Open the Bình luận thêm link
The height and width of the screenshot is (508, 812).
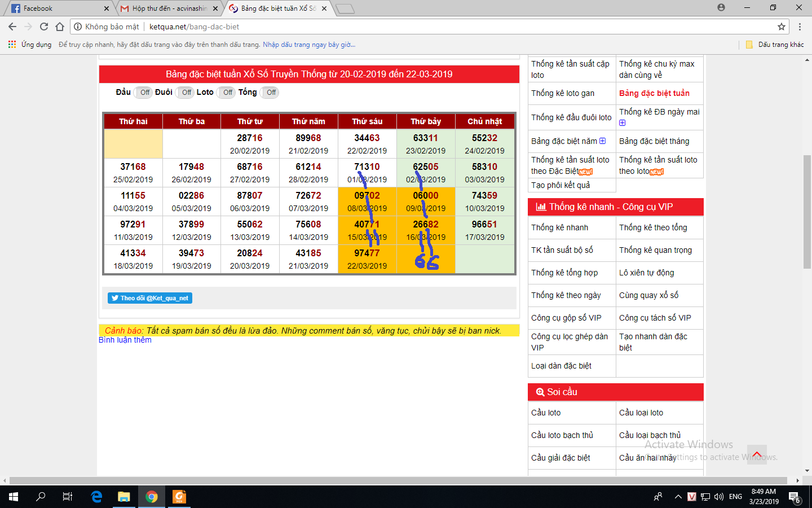(x=125, y=340)
